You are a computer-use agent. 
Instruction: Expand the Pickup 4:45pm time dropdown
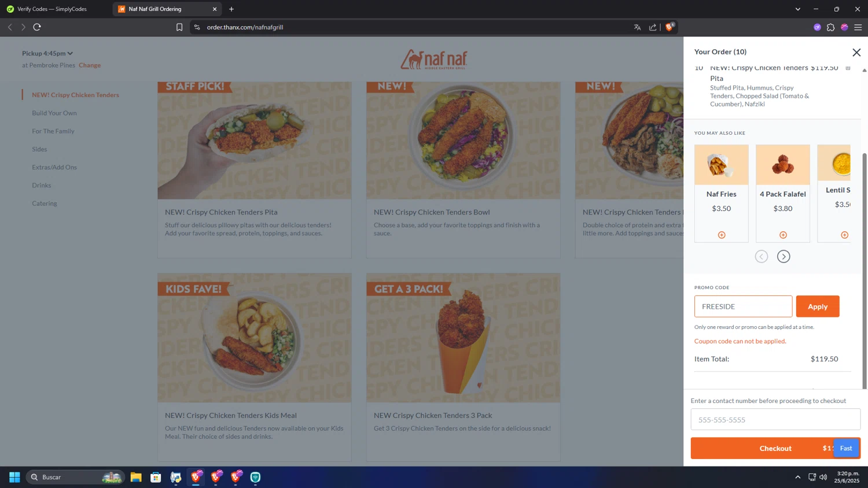[47, 53]
